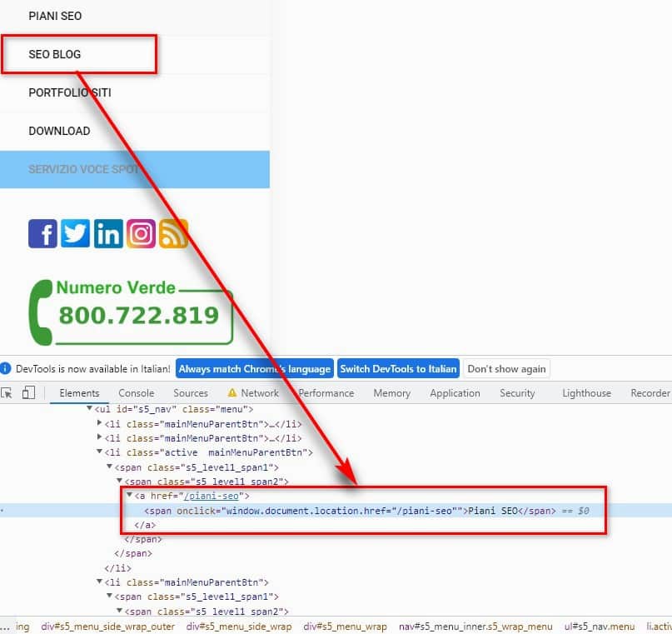672x634 pixels.
Task: Switch to the Console tab
Action: click(136, 392)
